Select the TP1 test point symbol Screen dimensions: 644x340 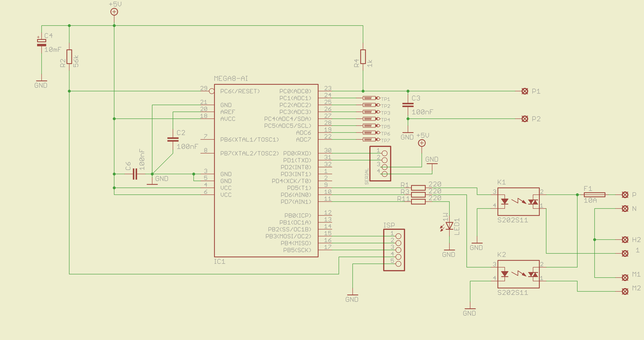click(x=372, y=98)
